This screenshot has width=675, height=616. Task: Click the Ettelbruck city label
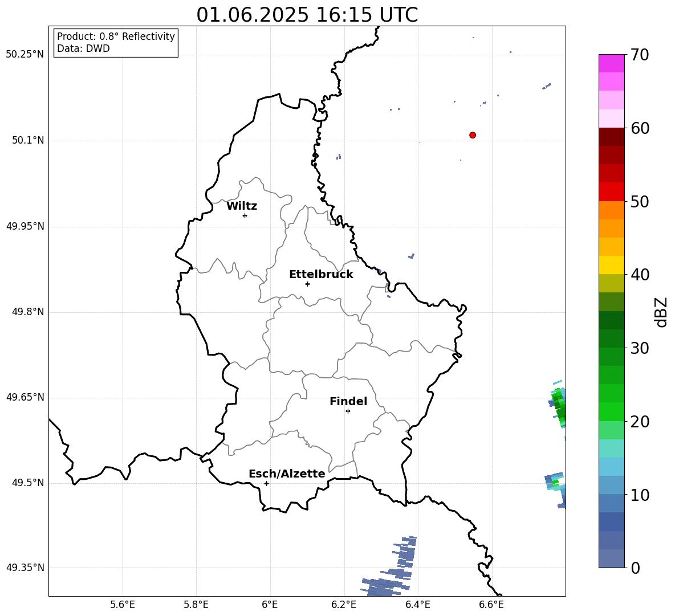coord(321,275)
